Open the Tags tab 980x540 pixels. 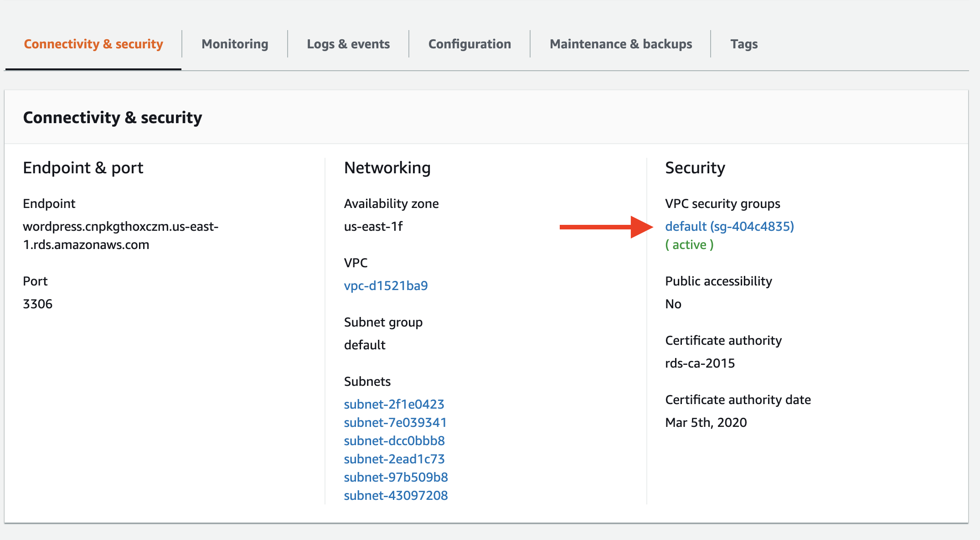pos(744,44)
